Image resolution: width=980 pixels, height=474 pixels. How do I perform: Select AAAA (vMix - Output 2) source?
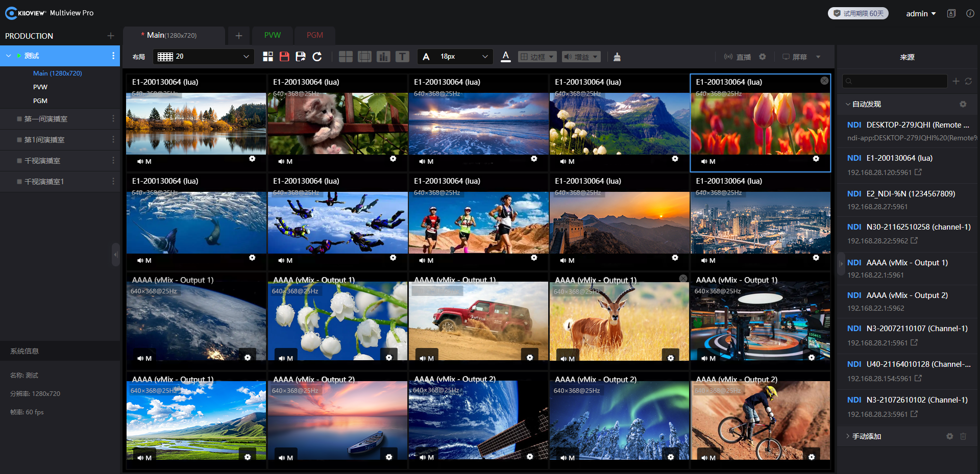[x=908, y=302]
